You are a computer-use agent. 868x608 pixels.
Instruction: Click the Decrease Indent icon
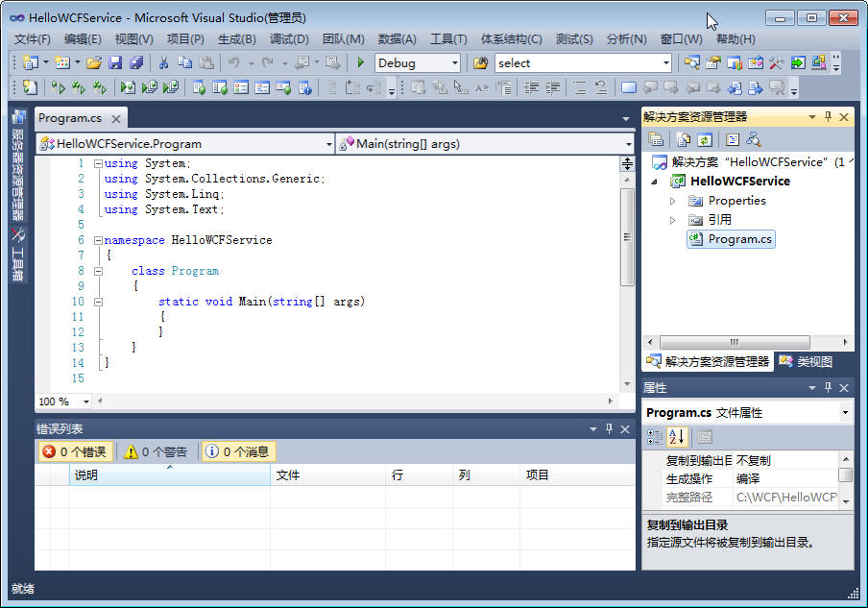click(531, 87)
